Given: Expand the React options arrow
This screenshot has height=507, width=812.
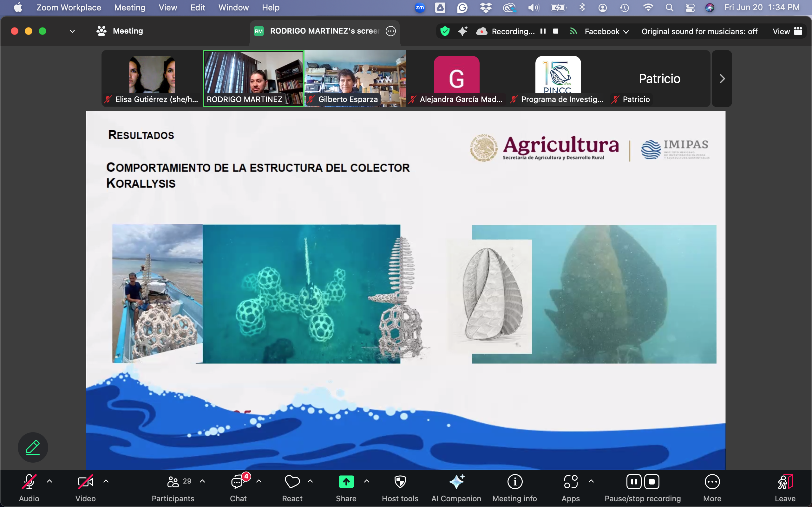Looking at the screenshot, I should (311, 481).
